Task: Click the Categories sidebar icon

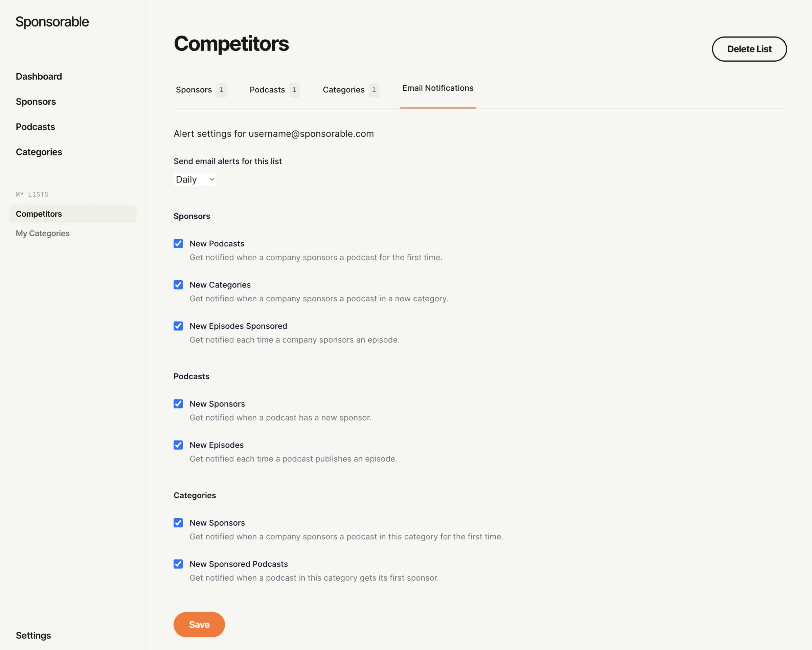Action: [39, 152]
